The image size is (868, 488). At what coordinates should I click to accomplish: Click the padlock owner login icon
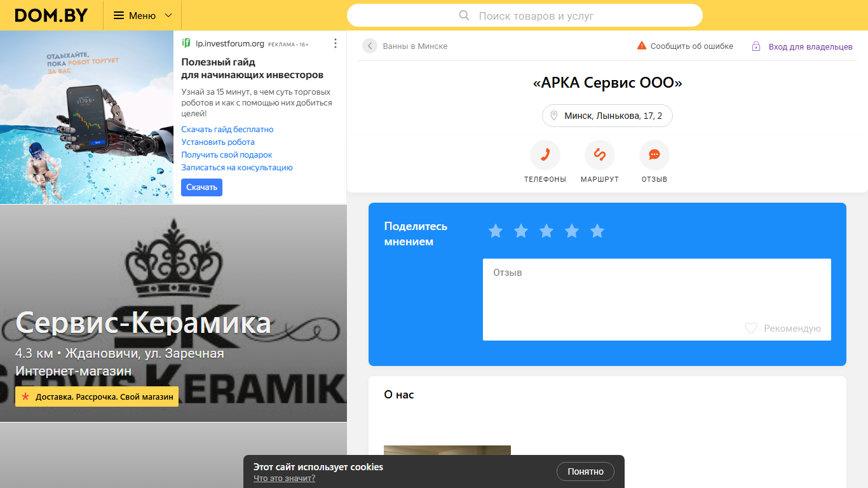tap(756, 46)
